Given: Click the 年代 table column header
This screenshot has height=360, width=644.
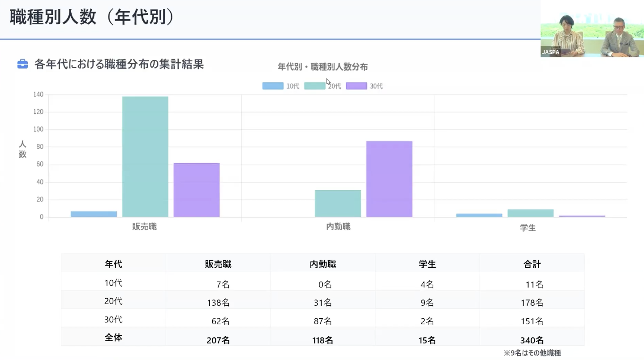Looking at the screenshot, I should [x=113, y=264].
